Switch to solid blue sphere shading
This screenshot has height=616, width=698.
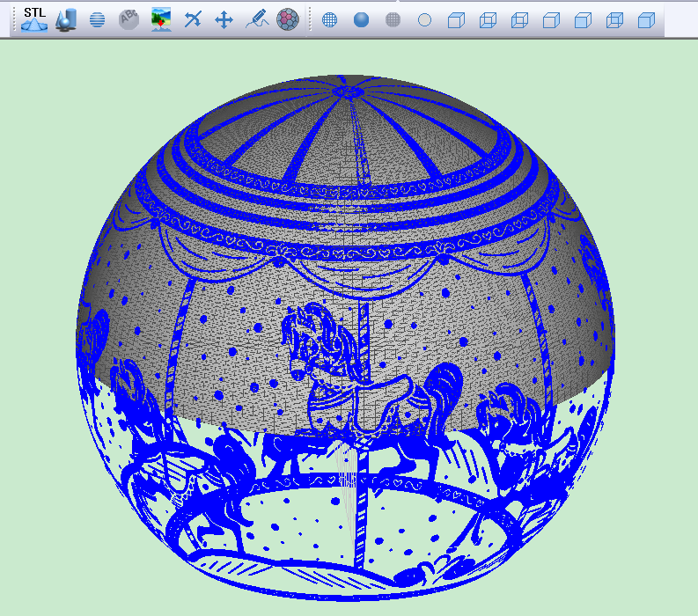tap(361, 20)
